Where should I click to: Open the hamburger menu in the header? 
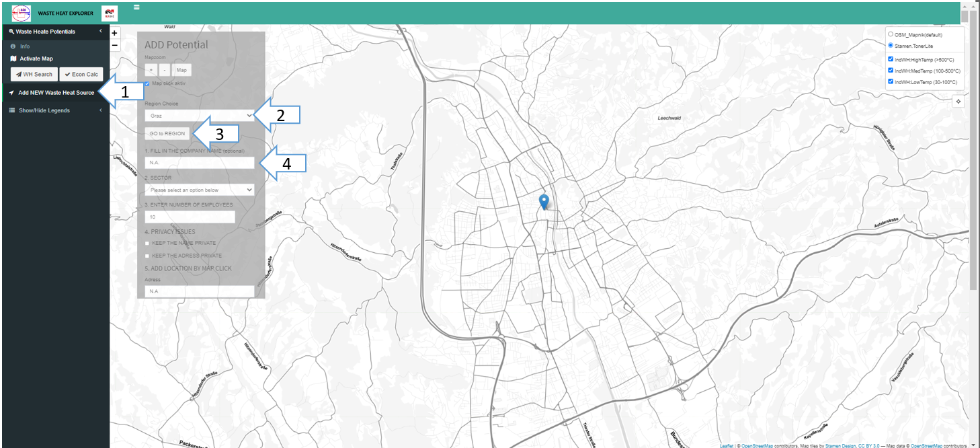tap(136, 7)
